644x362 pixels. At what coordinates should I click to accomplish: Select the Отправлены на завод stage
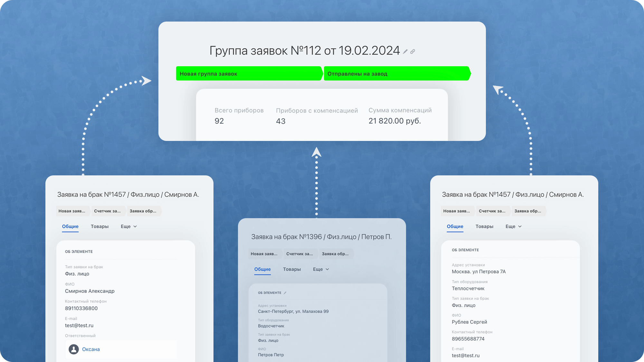pos(396,74)
